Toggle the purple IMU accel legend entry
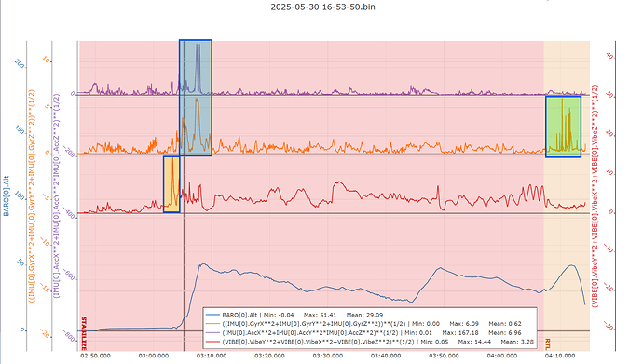Screen dimensions: 643x364 pos(363,332)
